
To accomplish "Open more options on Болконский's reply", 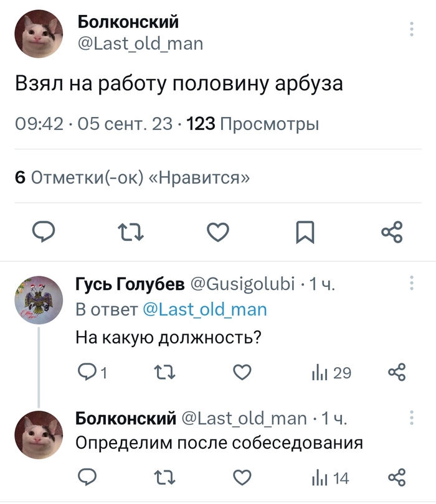I will click(x=411, y=418).
